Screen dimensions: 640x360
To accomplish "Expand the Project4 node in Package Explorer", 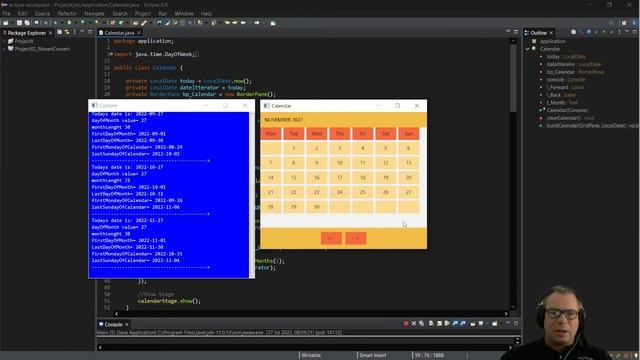I will tap(4, 41).
